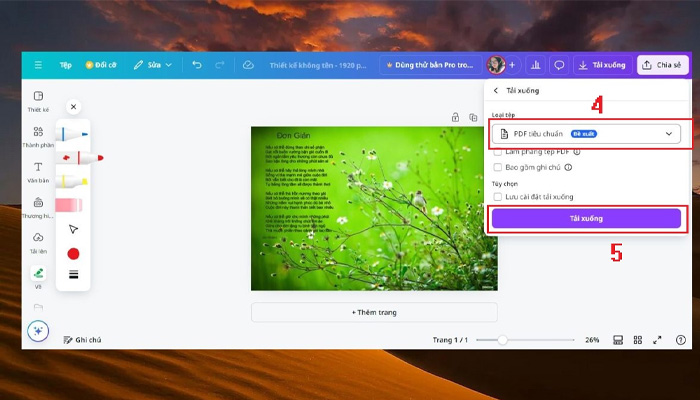This screenshot has height=400, width=700.
Task: Open the red color picker swatch
Action: 73,254
